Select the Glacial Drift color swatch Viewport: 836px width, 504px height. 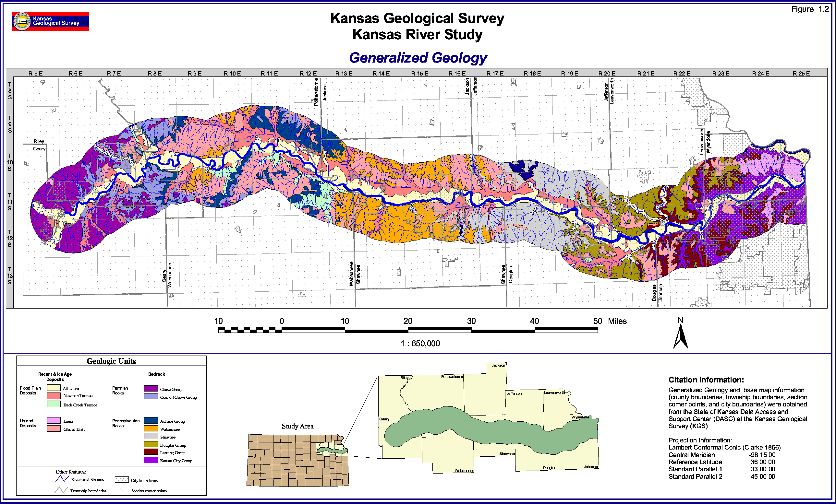click(x=54, y=429)
